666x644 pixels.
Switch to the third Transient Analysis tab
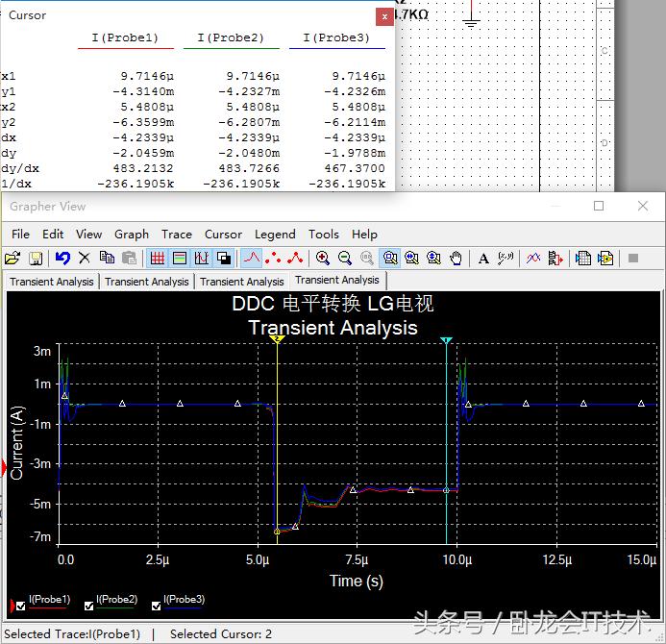[241, 282]
